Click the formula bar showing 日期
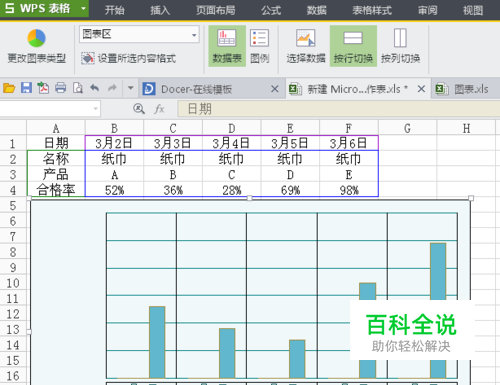The height and width of the screenshot is (385, 500). (x=339, y=109)
